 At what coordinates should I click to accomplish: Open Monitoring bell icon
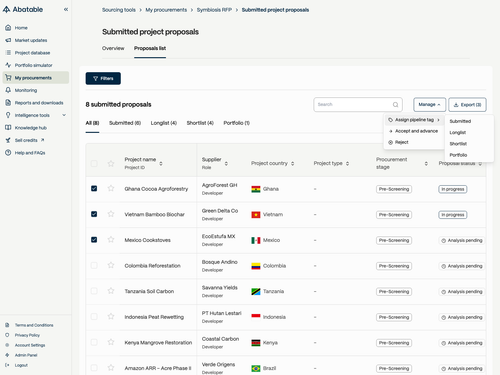point(8,90)
